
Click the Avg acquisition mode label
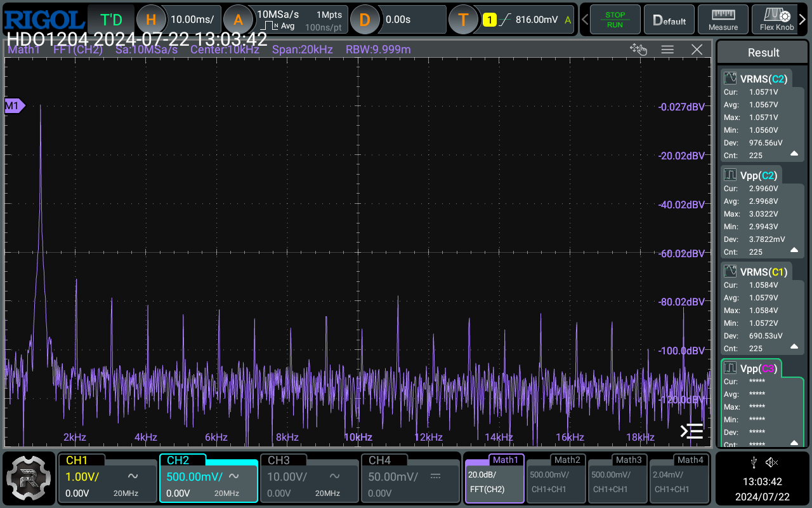click(288, 27)
